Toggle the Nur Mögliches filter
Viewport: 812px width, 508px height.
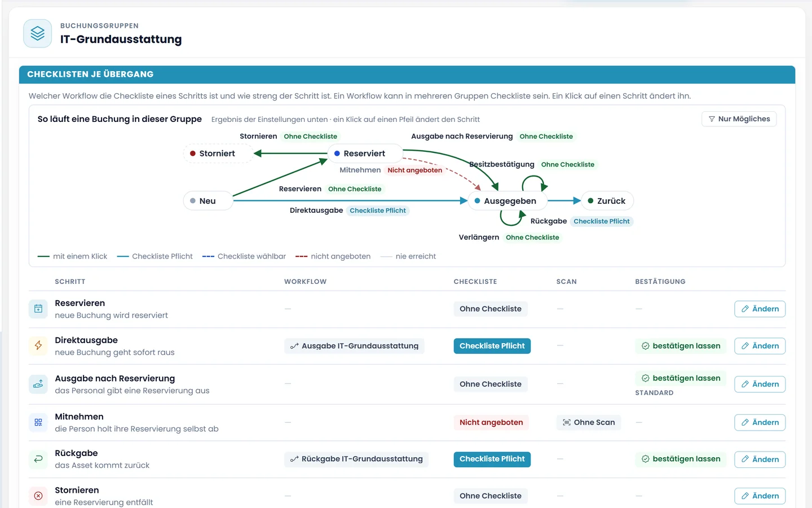pos(739,119)
